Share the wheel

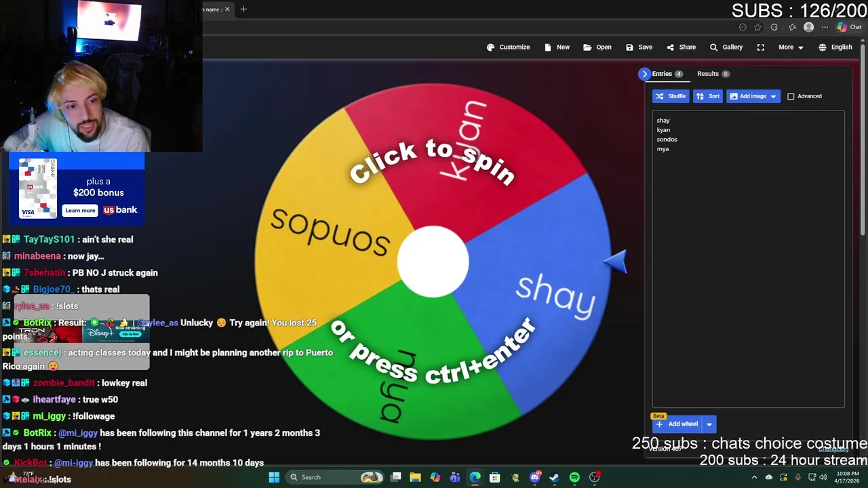pos(681,47)
